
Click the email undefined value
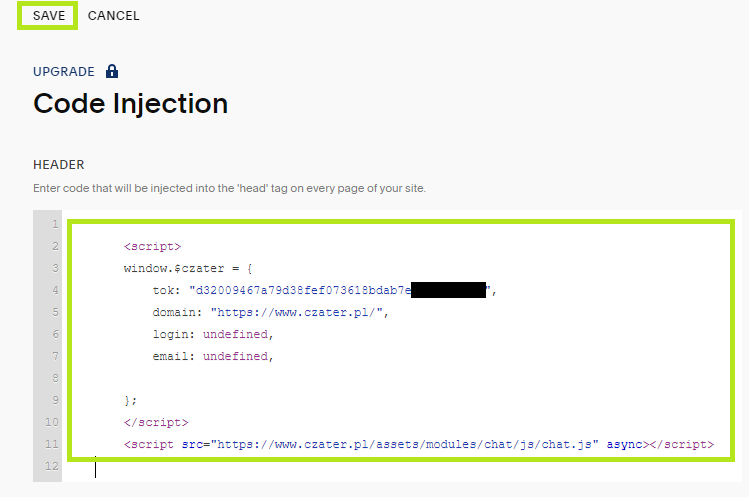tap(235, 357)
